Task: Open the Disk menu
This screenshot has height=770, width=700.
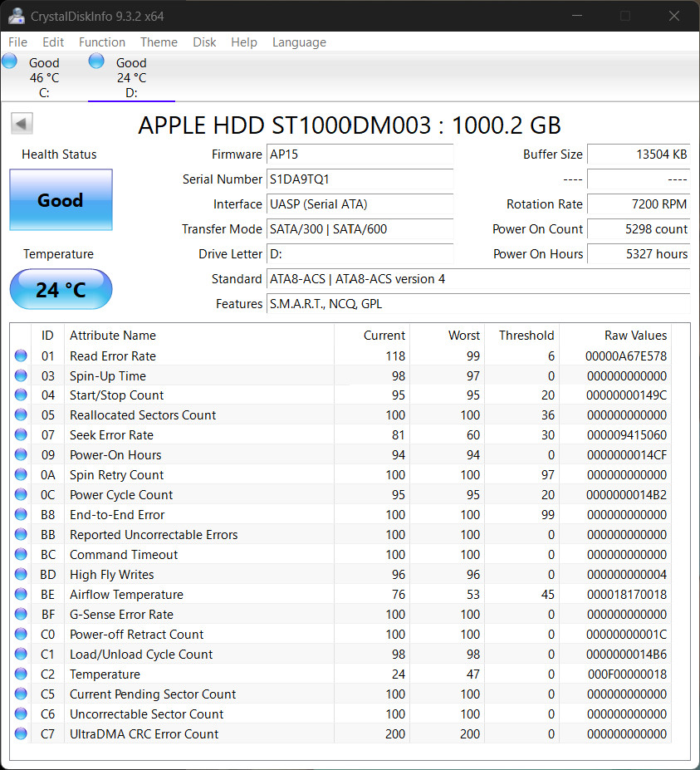Action: click(x=204, y=42)
